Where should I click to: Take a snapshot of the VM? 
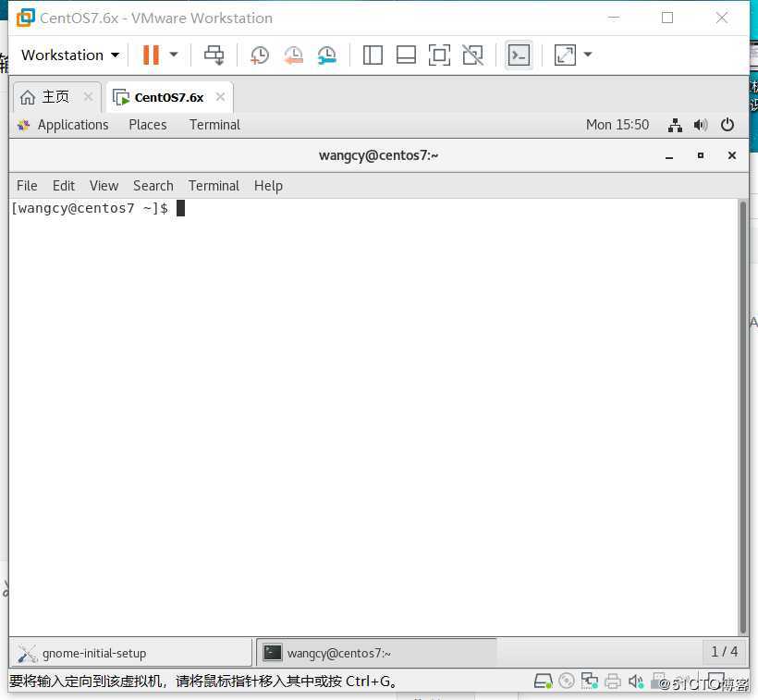click(x=260, y=55)
